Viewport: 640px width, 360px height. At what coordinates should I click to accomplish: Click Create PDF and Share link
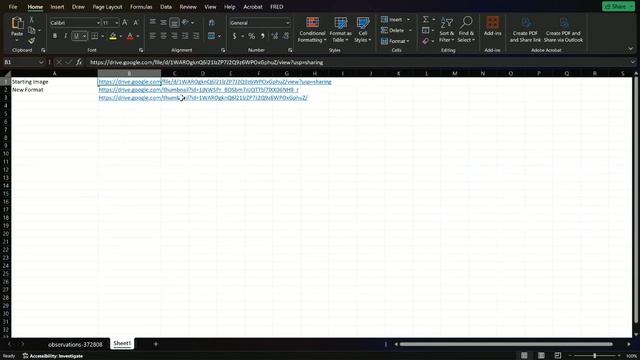pos(525,30)
